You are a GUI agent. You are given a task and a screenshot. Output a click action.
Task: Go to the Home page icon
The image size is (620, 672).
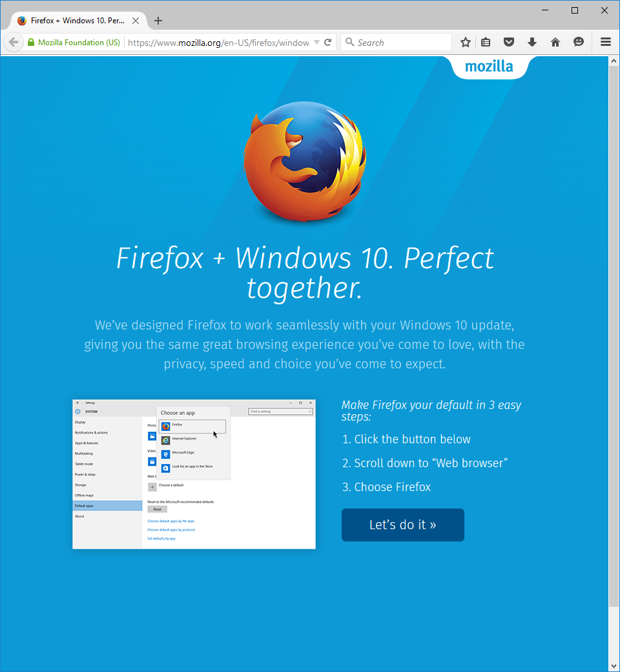pyautogui.click(x=555, y=42)
